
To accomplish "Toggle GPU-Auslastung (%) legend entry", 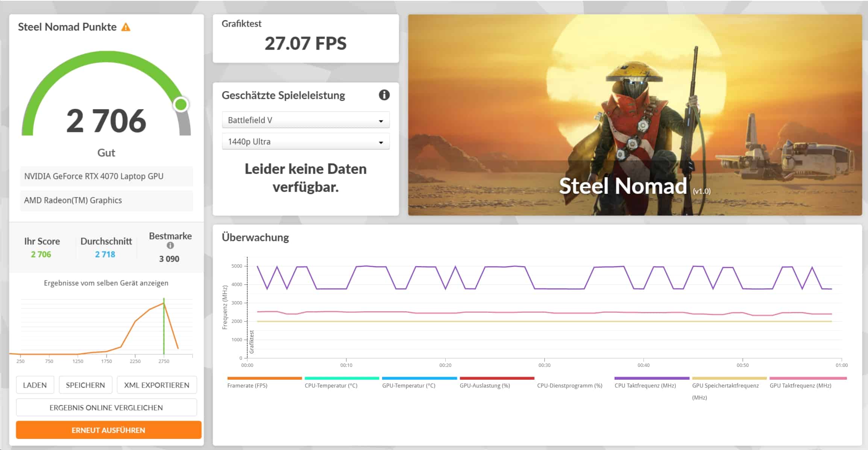I will pyautogui.click(x=485, y=385).
